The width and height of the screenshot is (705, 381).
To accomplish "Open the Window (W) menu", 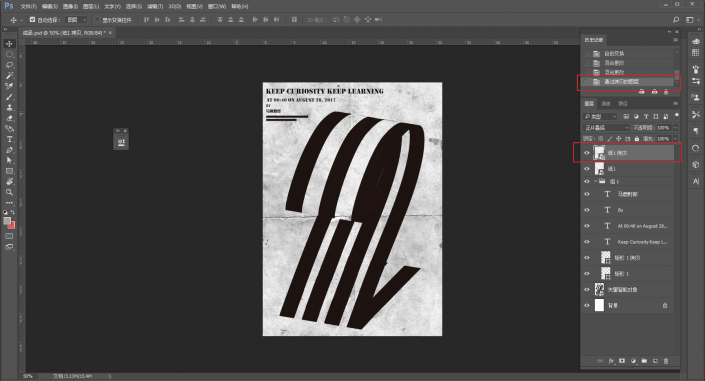I will click(x=217, y=6).
